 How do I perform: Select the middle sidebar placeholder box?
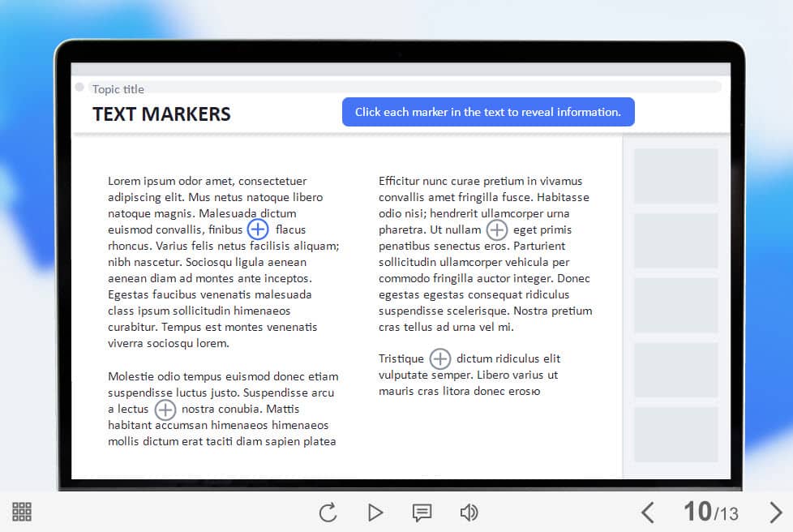click(675, 305)
